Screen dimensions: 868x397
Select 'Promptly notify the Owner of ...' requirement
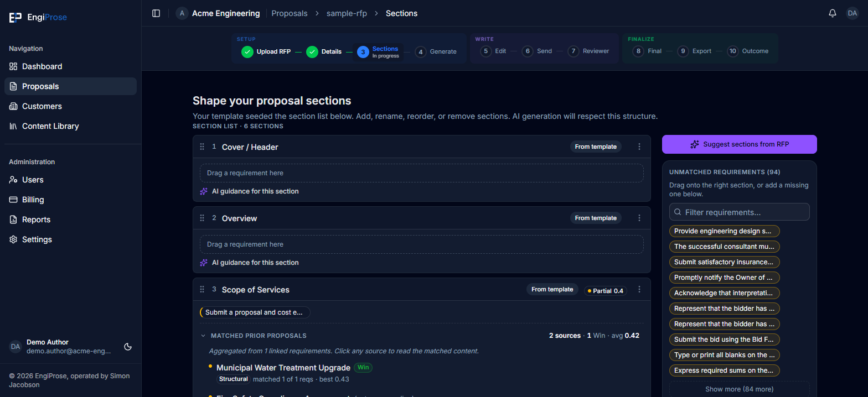pyautogui.click(x=725, y=278)
